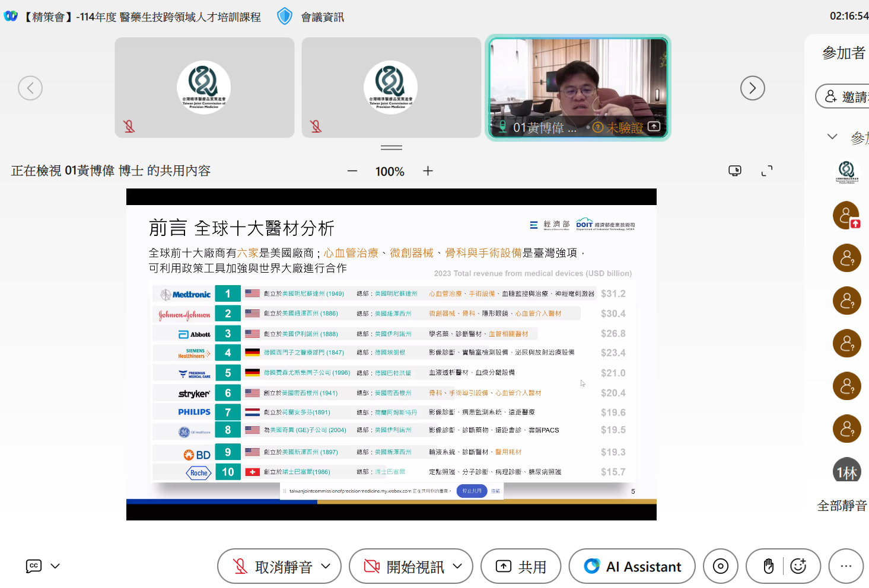Zoom out shared content with minus

click(x=352, y=171)
